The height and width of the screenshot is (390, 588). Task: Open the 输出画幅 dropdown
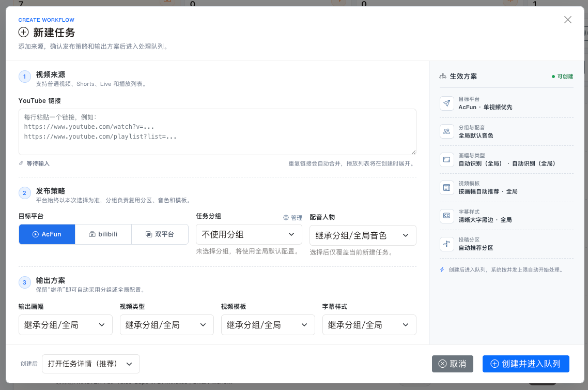[x=66, y=325]
